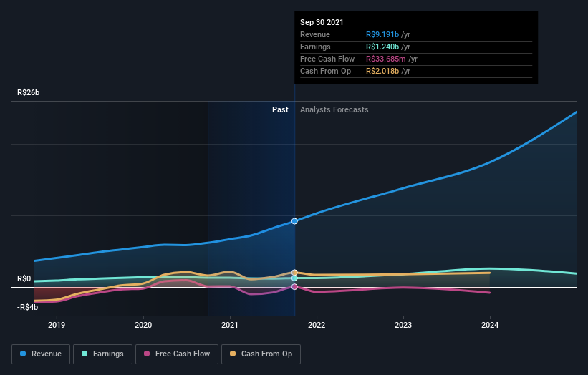Select the 2019 x-axis label
Viewport: 588px width, 375px height.
tap(57, 325)
